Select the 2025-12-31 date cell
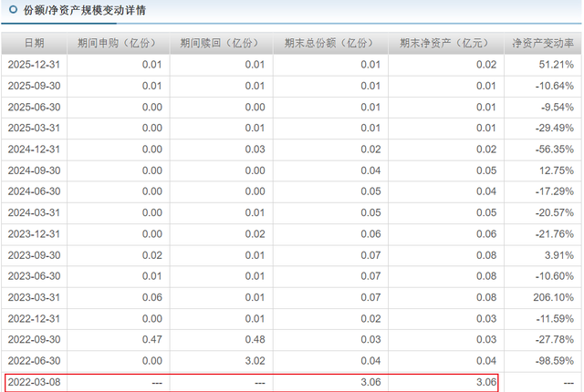The image size is (584, 392). tap(34, 65)
